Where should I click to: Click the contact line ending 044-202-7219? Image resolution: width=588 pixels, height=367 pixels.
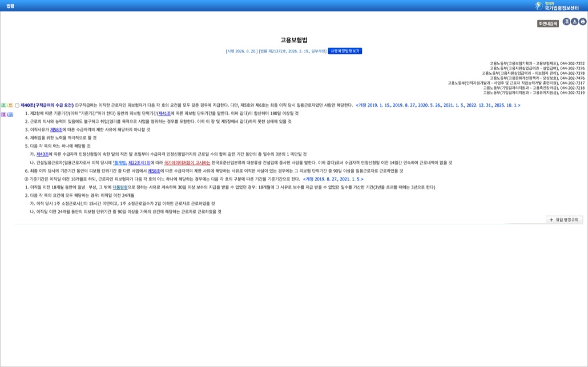pyautogui.click(x=534, y=92)
